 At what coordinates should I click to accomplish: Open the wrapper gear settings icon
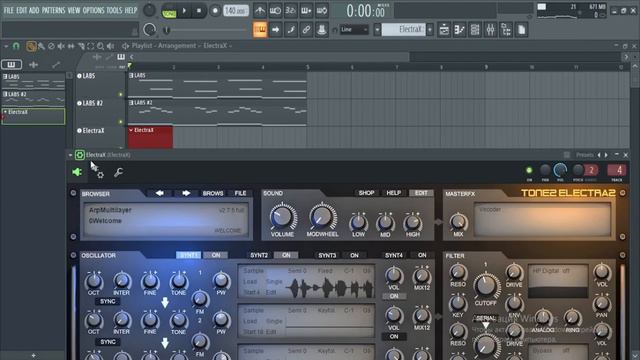click(x=100, y=174)
